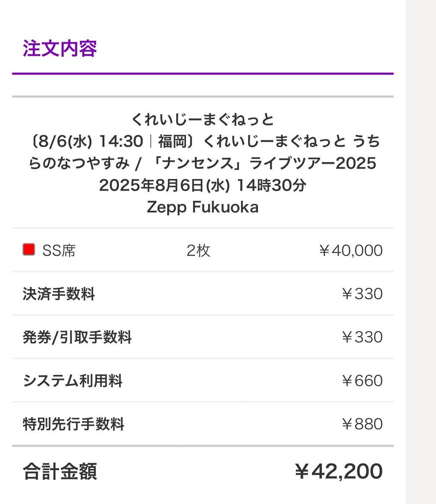Click the 発券/引取手数料 ￥330 amount
Screen dimensions: 436x504
(x=362, y=337)
